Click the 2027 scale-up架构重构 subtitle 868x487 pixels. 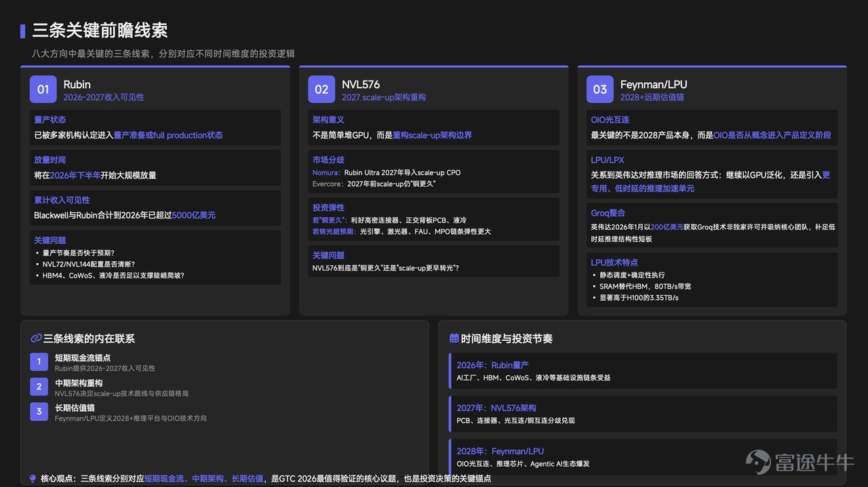384,97
